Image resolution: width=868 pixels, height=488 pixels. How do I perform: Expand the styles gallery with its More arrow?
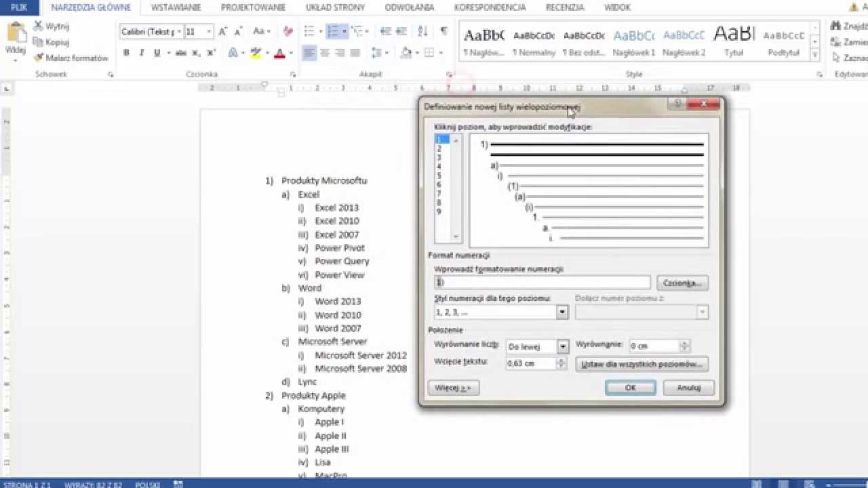click(x=815, y=56)
